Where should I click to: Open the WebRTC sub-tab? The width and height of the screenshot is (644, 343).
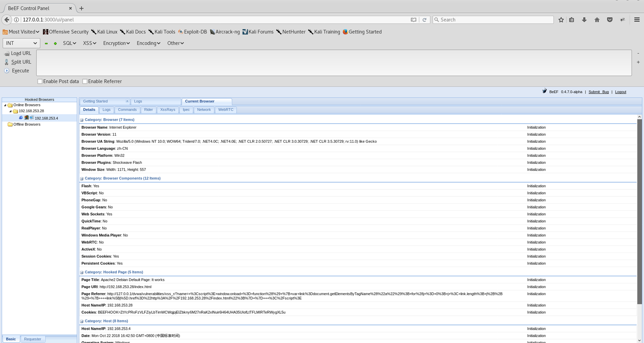click(x=226, y=110)
